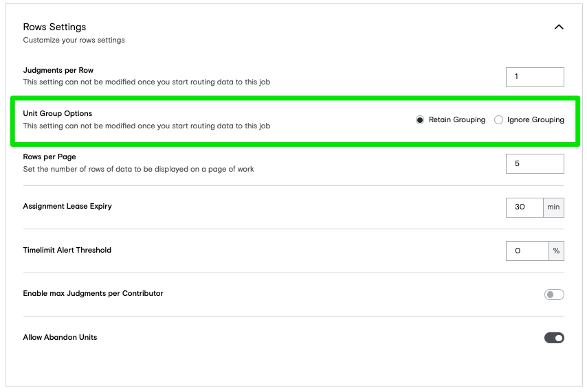The height and width of the screenshot is (392, 587).
Task: Click the Assignment Lease Expiry label
Action: click(67, 206)
